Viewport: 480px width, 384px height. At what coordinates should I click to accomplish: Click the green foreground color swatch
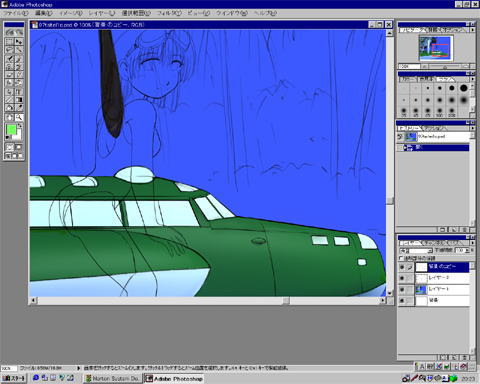click(x=11, y=129)
